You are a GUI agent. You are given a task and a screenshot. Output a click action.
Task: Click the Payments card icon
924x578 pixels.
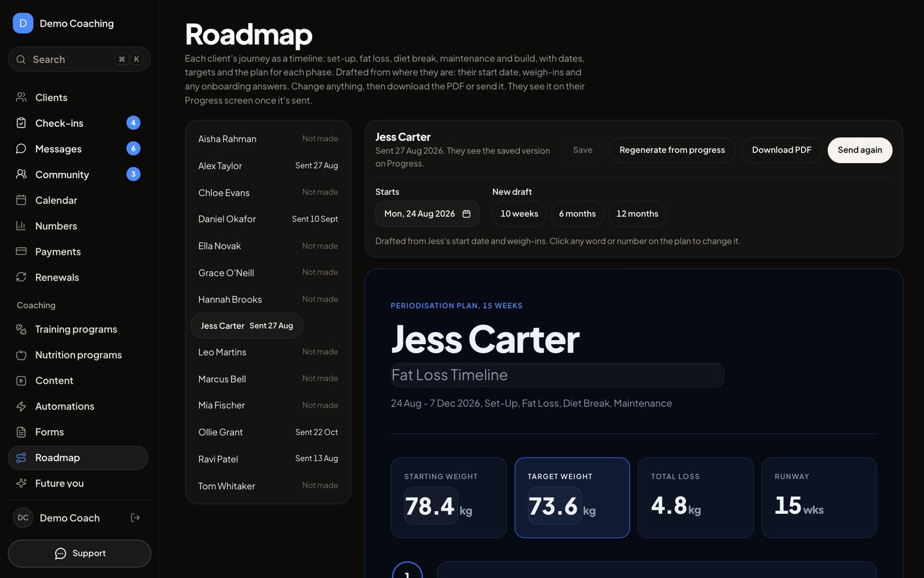click(x=21, y=252)
